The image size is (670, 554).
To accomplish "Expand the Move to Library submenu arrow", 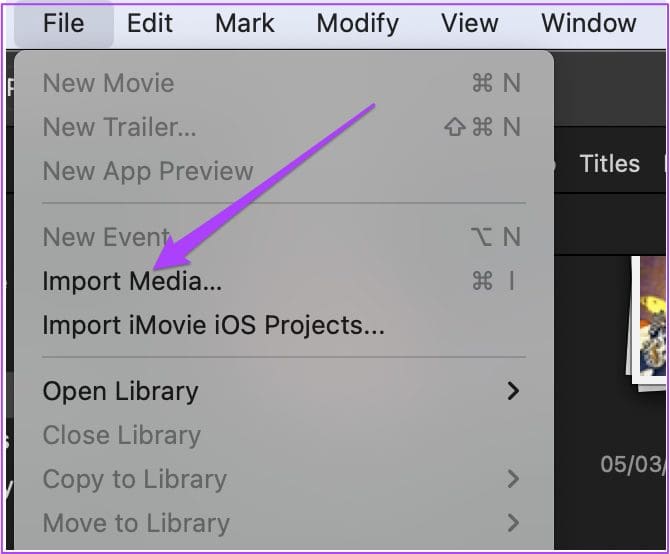I will coord(513,523).
